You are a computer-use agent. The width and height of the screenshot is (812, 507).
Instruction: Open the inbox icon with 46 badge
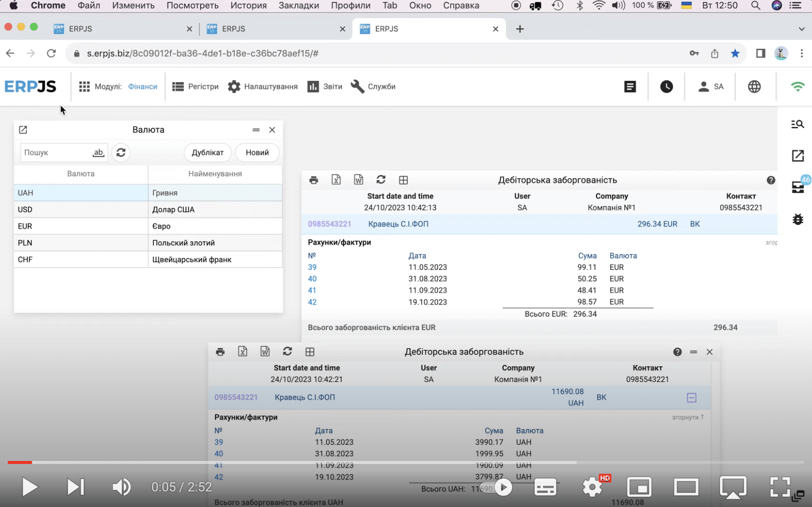(x=798, y=186)
